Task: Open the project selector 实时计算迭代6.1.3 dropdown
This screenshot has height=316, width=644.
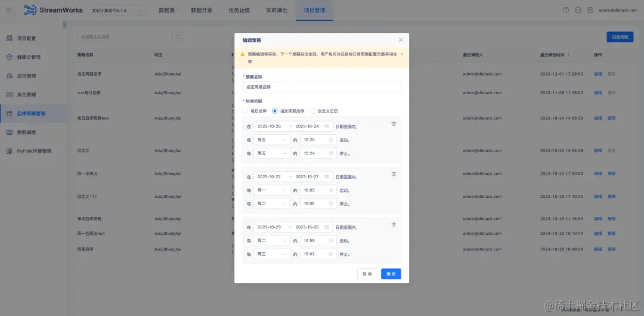Action: 117,10
